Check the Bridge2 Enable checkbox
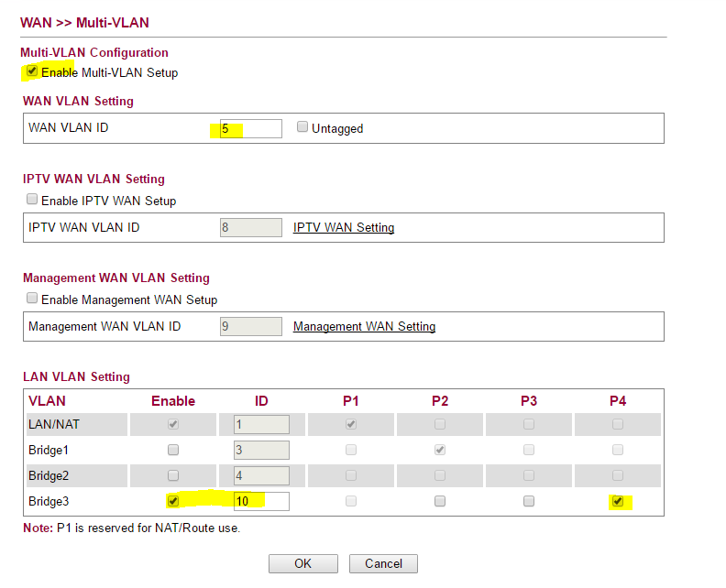 [x=173, y=475]
